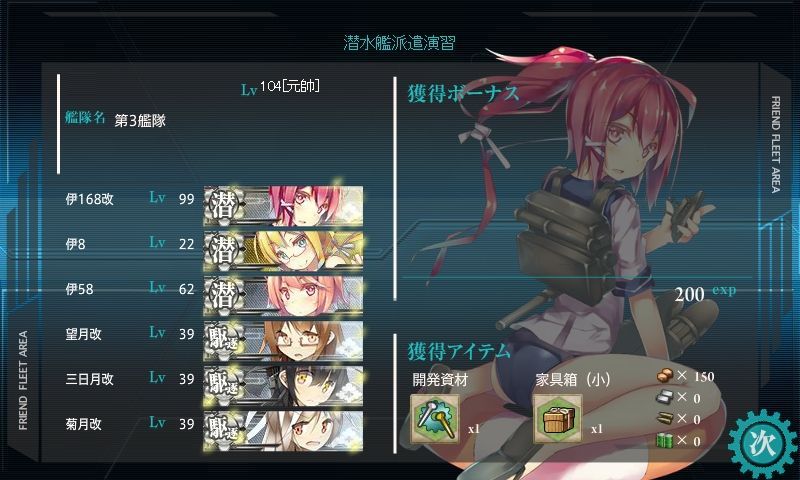
Task: Click the 次 gear button
Action: pyautogui.click(x=762, y=444)
